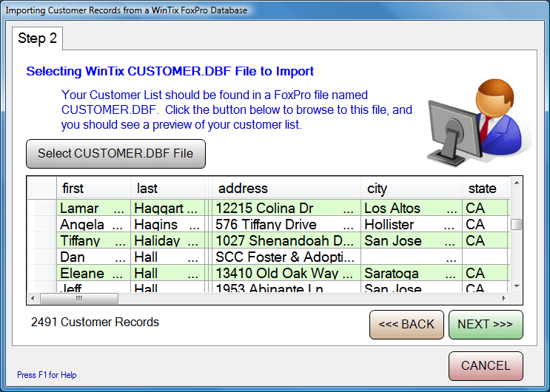Click the vertical scrollbar up arrow

pos(517,183)
